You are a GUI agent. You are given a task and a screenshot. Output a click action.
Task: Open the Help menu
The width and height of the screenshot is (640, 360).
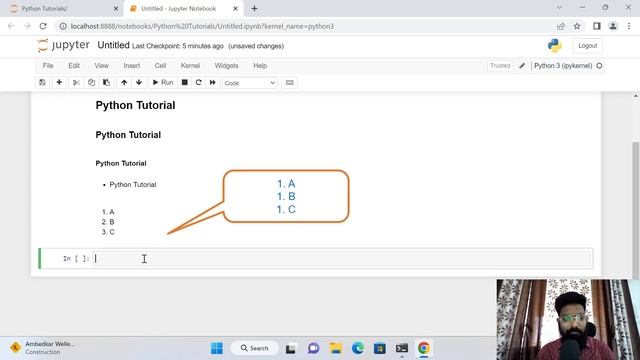pyautogui.click(x=260, y=66)
